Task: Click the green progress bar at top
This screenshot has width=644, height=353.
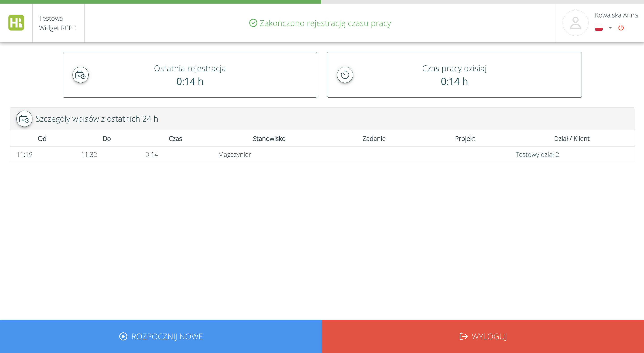Action: tap(160, 2)
